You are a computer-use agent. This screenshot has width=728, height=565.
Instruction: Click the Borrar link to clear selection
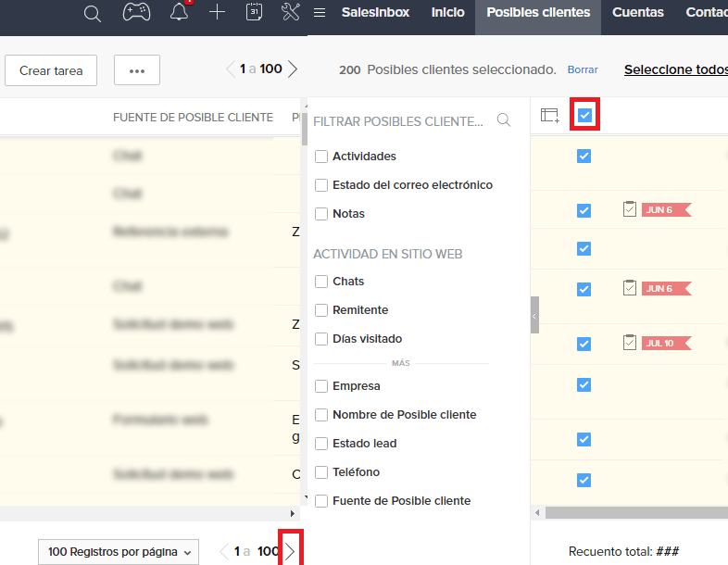[583, 69]
